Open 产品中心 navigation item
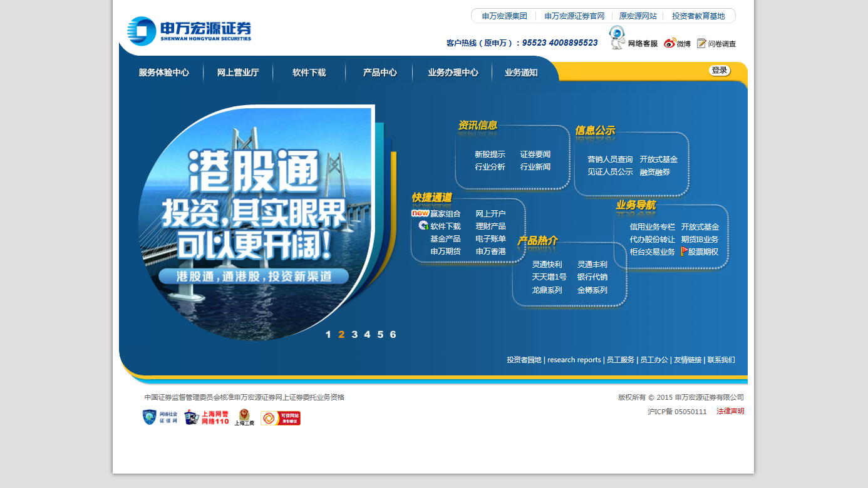 tap(380, 73)
